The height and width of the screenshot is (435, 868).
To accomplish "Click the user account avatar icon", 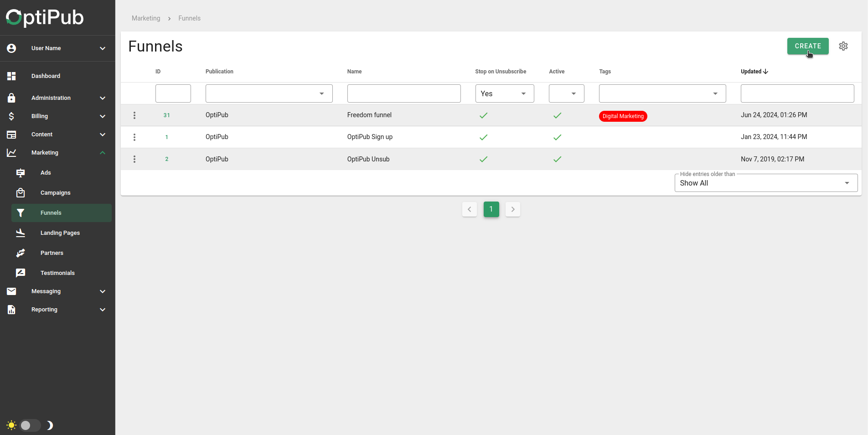I will click(11, 48).
